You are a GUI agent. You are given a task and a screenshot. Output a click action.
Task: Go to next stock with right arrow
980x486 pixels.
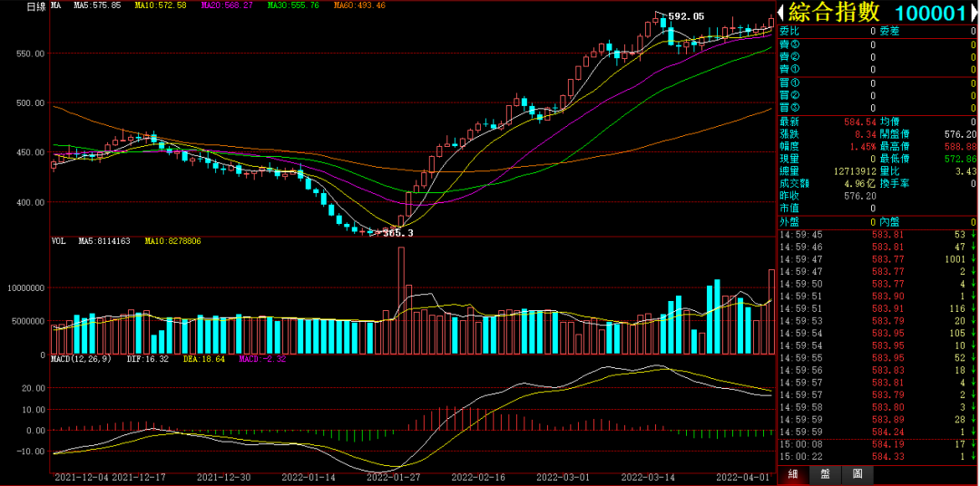click(x=975, y=13)
